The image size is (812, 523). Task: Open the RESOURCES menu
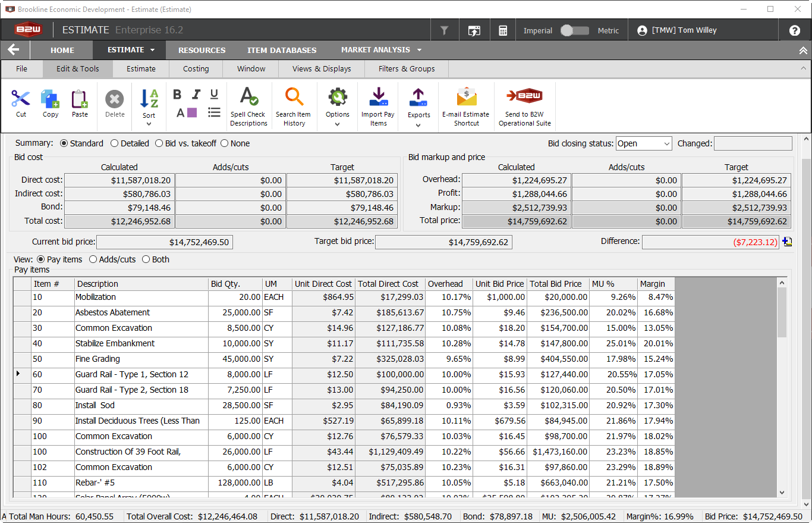[202, 50]
